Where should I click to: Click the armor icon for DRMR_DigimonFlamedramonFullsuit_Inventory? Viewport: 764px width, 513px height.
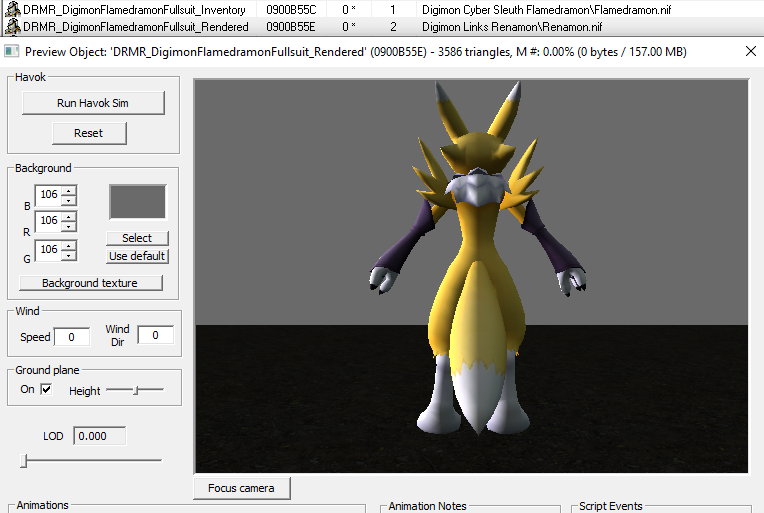(12, 9)
